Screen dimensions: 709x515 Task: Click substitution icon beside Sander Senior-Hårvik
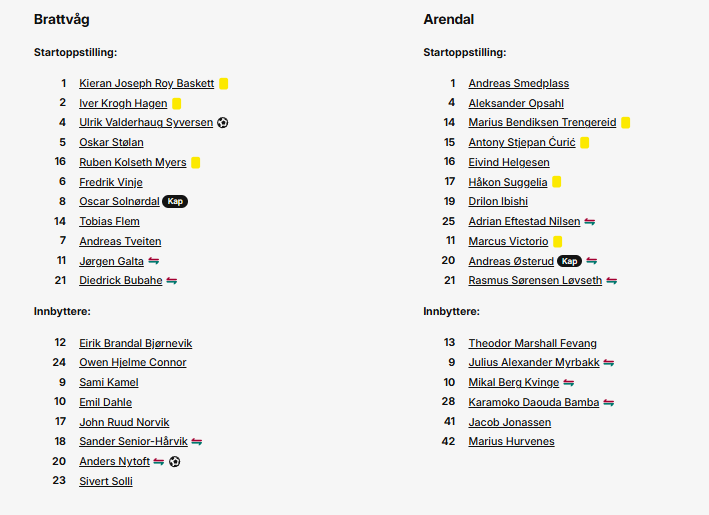[197, 442]
